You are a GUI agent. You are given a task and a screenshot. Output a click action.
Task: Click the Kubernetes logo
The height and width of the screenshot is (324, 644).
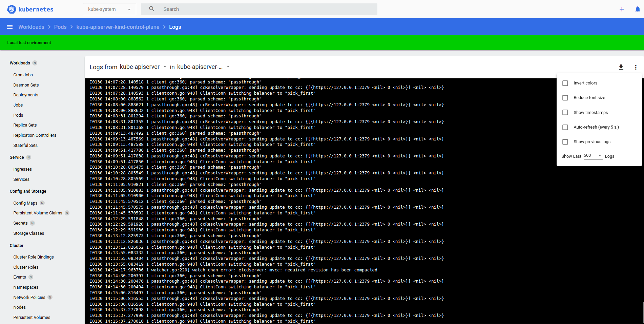click(x=12, y=9)
